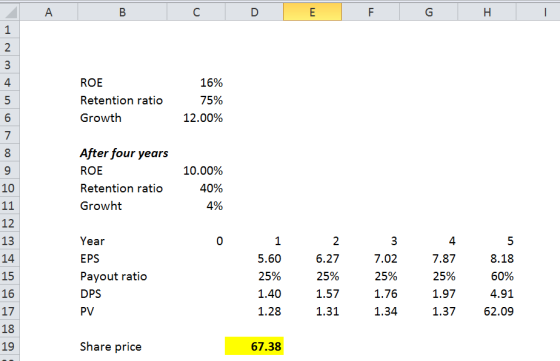The width and height of the screenshot is (560, 361).
Task: Click the Payout ratio label
Action: (114, 276)
